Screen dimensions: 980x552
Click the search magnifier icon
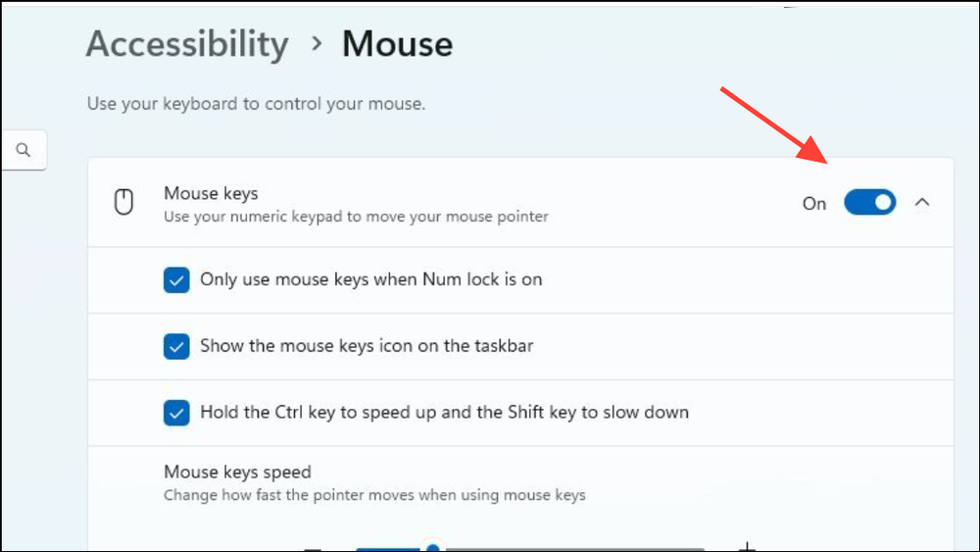pyautogui.click(x=24, y=151)
